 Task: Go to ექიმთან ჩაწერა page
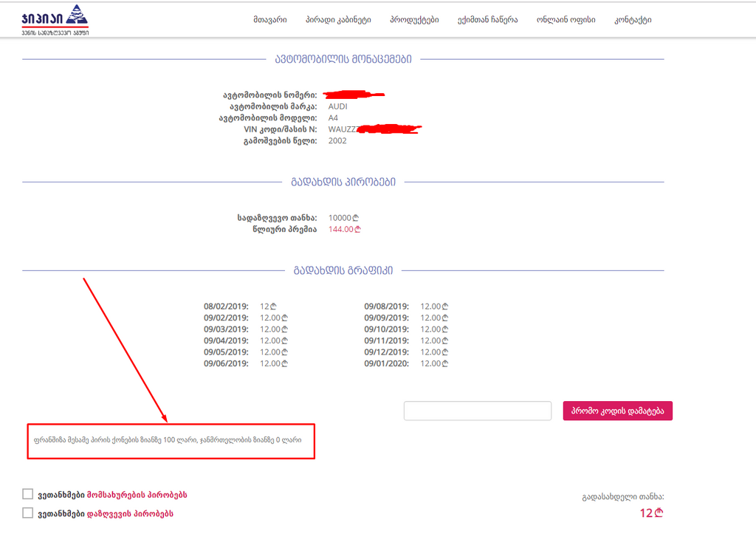click(x=487, y=20)
